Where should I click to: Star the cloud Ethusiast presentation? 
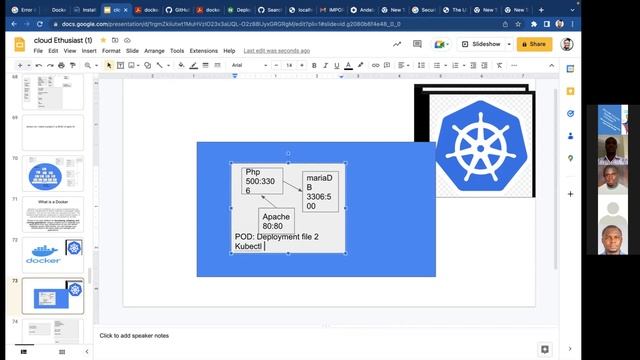coord(103,40)
